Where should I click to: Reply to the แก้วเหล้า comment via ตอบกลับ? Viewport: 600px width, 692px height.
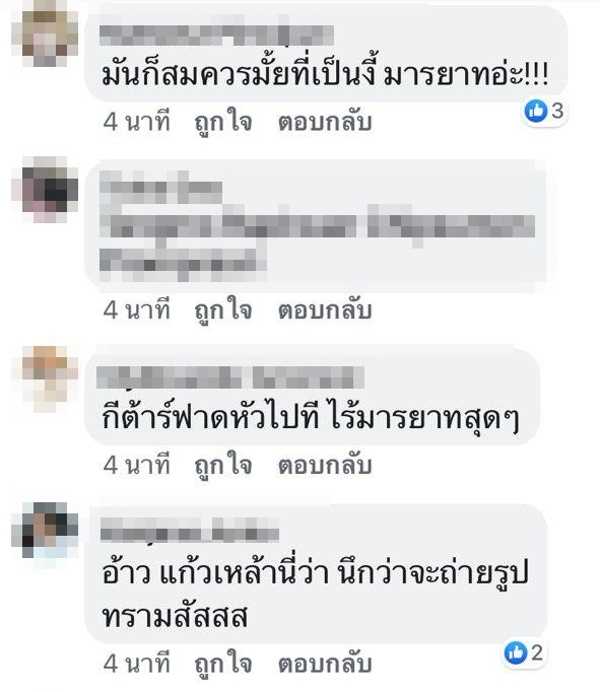(x=325, y=664)
